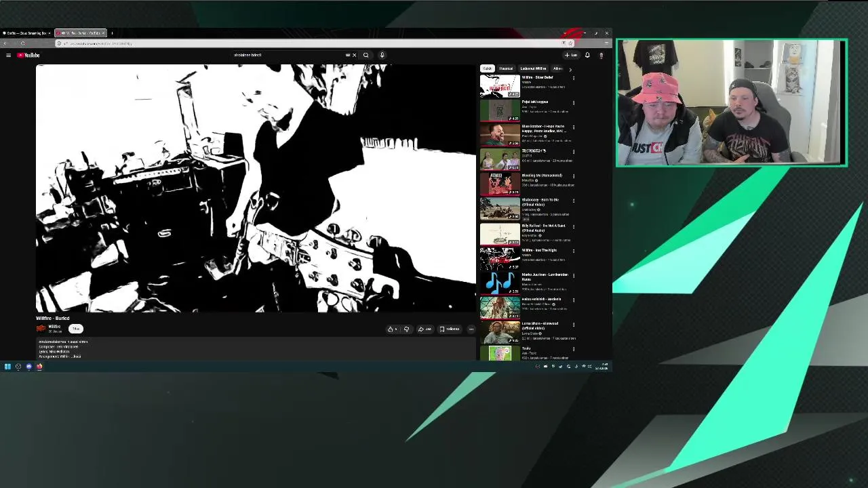Bookmark the page with star icon
Viewport: 868px width, 488px height.
click(570, 43)
